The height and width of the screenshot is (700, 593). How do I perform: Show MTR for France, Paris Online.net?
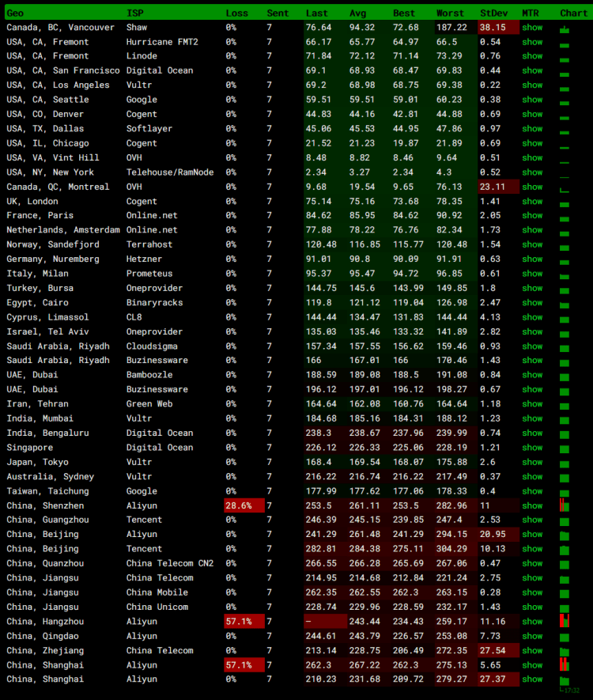point(532,216)
